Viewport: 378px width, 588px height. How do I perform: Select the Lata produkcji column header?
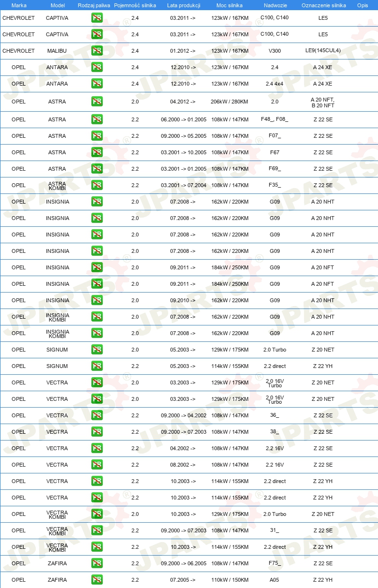[x=184, y=5]
